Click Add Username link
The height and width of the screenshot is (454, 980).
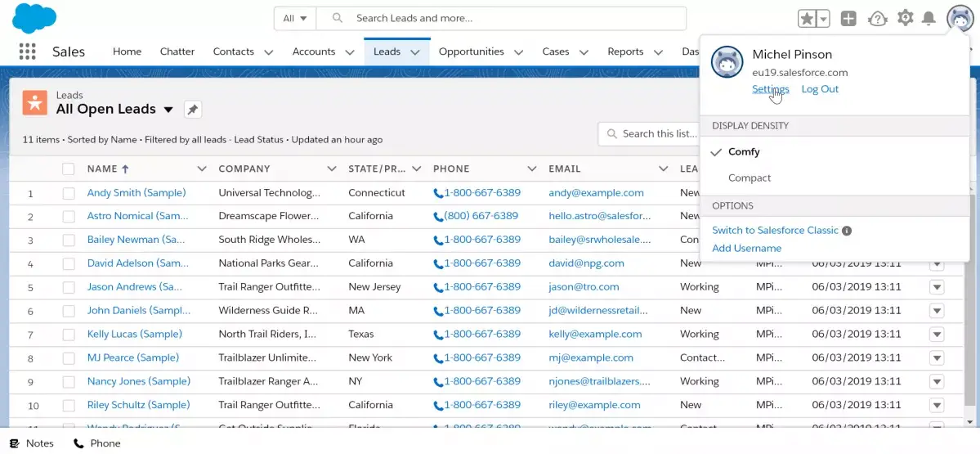747,248
